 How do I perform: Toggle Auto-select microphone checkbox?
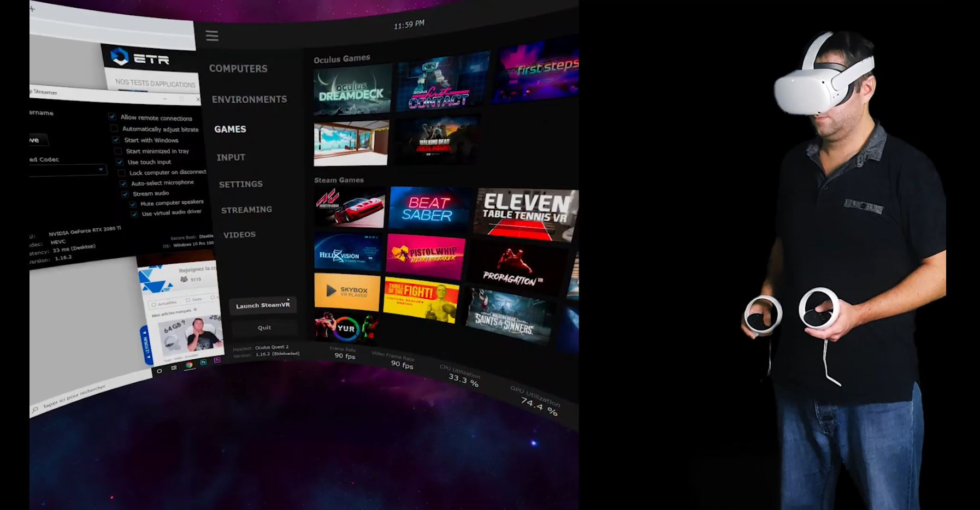pos(123,183)
